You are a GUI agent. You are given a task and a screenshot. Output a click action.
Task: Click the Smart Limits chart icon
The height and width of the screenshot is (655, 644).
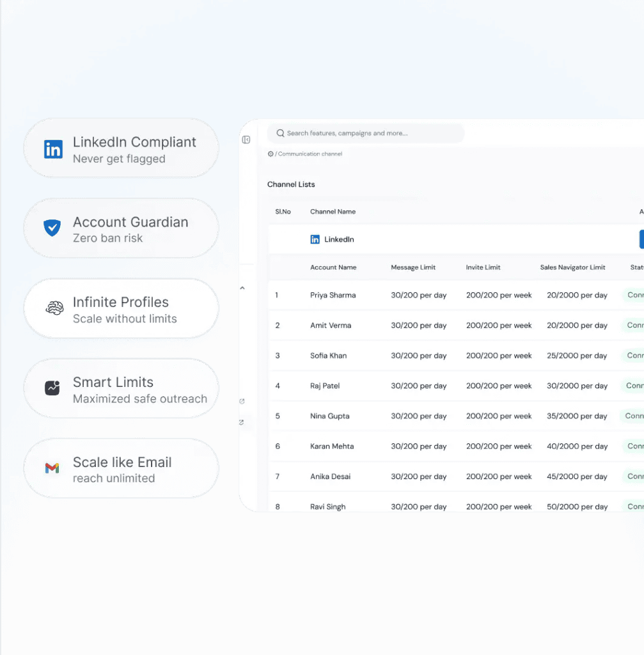[52, 388]
